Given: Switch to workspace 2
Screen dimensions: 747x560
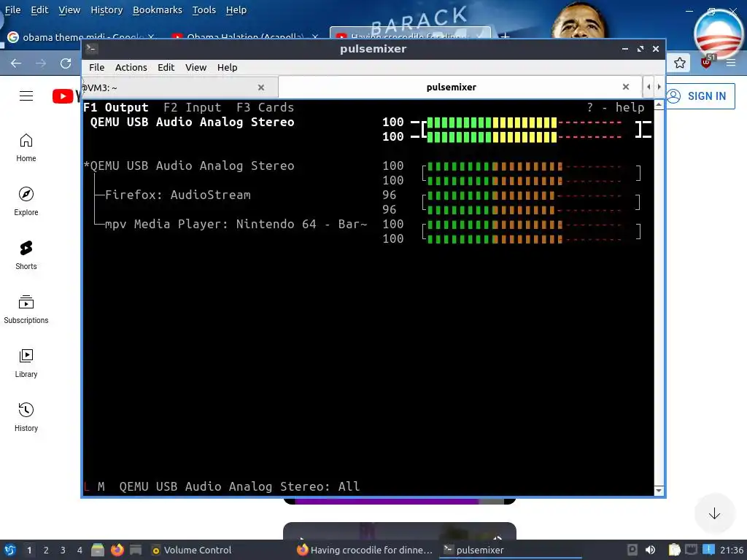Looking at the screenshot, I should (46, 551).
